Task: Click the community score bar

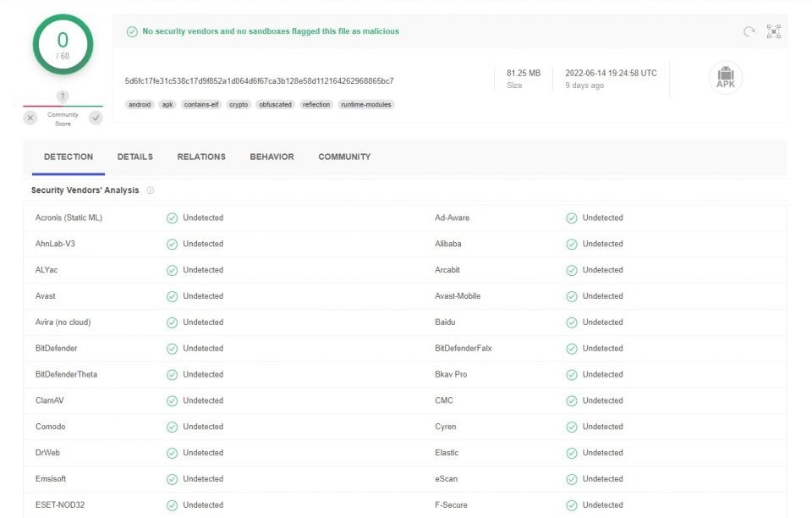Action: tap(63, 106)
